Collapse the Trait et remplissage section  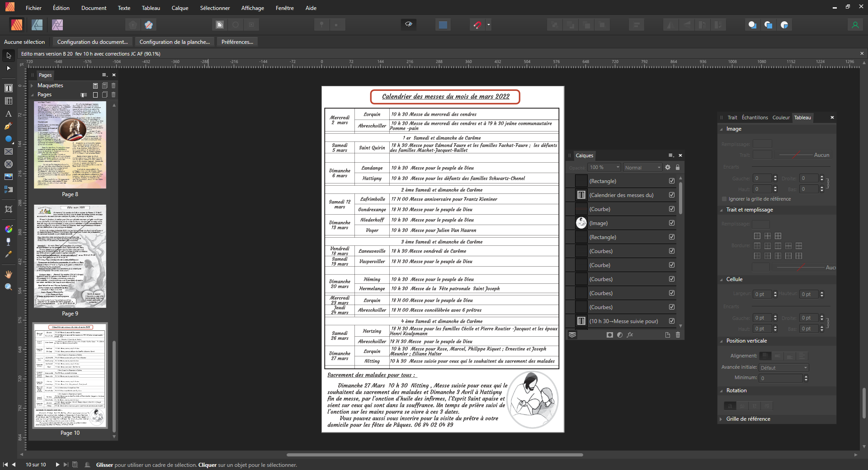pyautogui.click(x=722, y=210)
